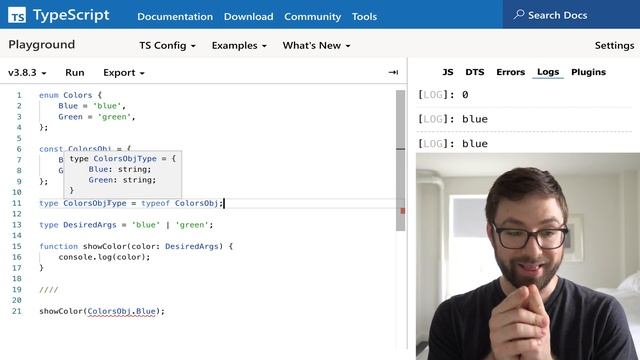Click 'Green: string;' in the hover tooltip

point(122,180)
